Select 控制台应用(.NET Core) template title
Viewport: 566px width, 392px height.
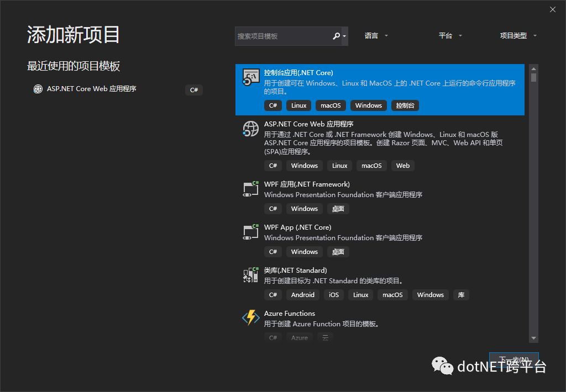click(x=298, y=72)
